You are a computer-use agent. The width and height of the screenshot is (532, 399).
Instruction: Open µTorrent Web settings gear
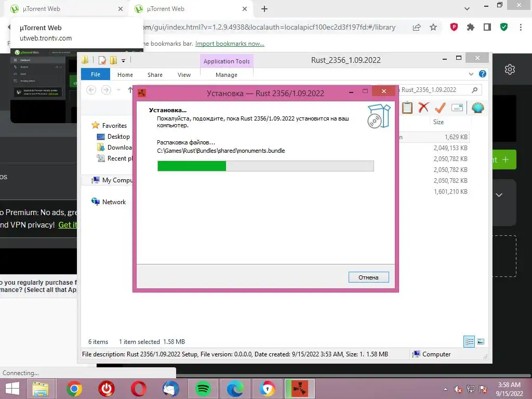coord(510,69)
